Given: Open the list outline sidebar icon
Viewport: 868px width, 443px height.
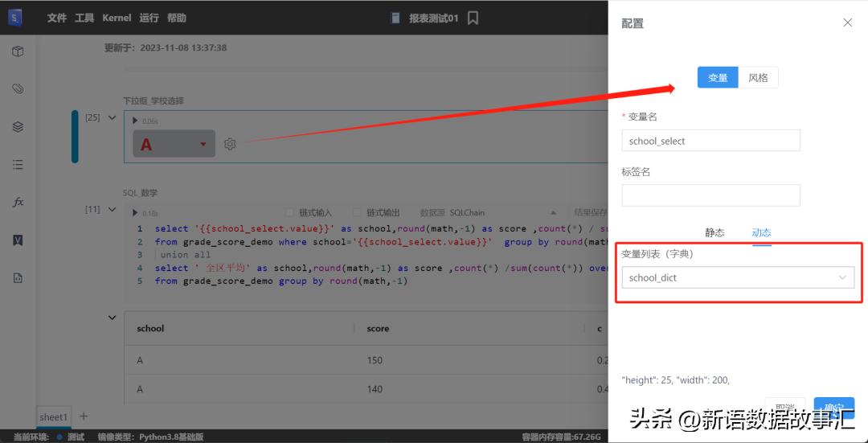Looking at the screenshot, I should tap(18, 165).
